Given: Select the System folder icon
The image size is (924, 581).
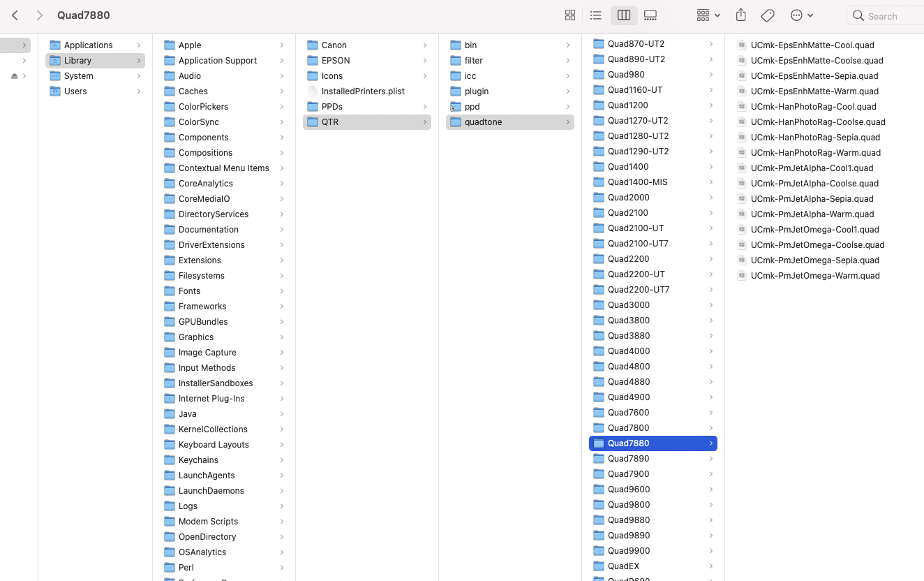Looking at the screenshot, I should click(x=55, y=76).
